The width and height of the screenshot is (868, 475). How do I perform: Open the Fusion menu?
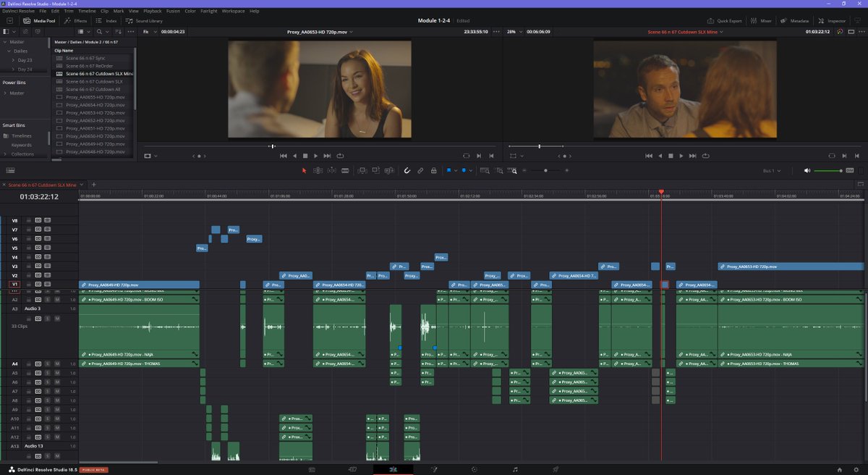pyautogui.click(x=173, y=11)
